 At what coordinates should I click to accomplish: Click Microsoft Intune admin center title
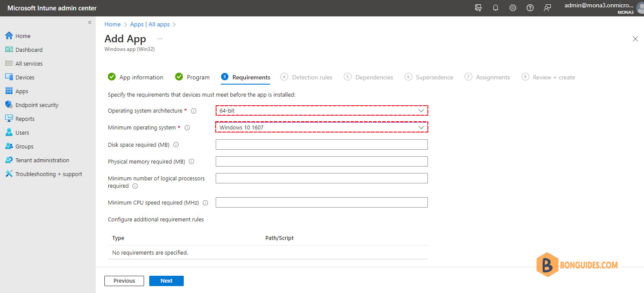click(52, 8)
